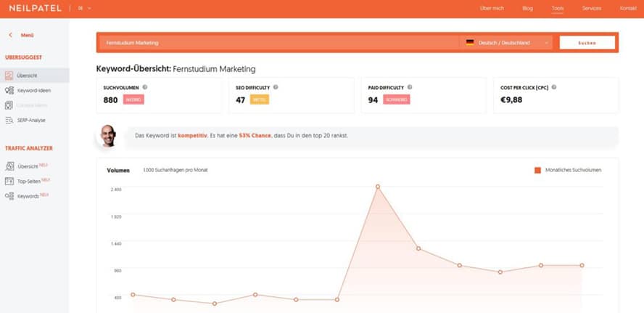This screenshot has width=644, height=313.
Task: Click the 47 SEO difficulty value
Action: (x=240, y=100)
